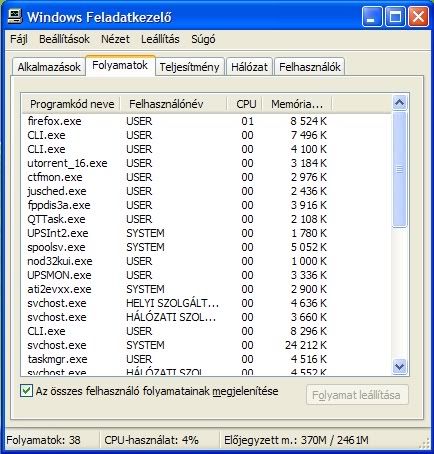Close the Windows Feladatkezelő window
Viewport: 434px width, 454px height.
click(419, 17)
